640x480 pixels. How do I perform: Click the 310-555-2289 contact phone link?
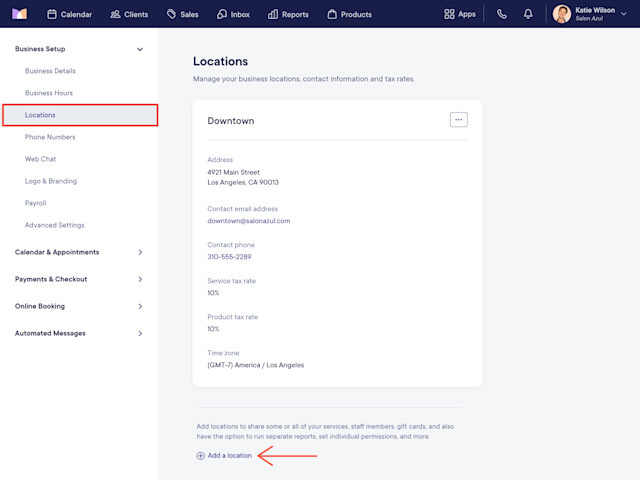pyautogui.click(x=229, y=257)
